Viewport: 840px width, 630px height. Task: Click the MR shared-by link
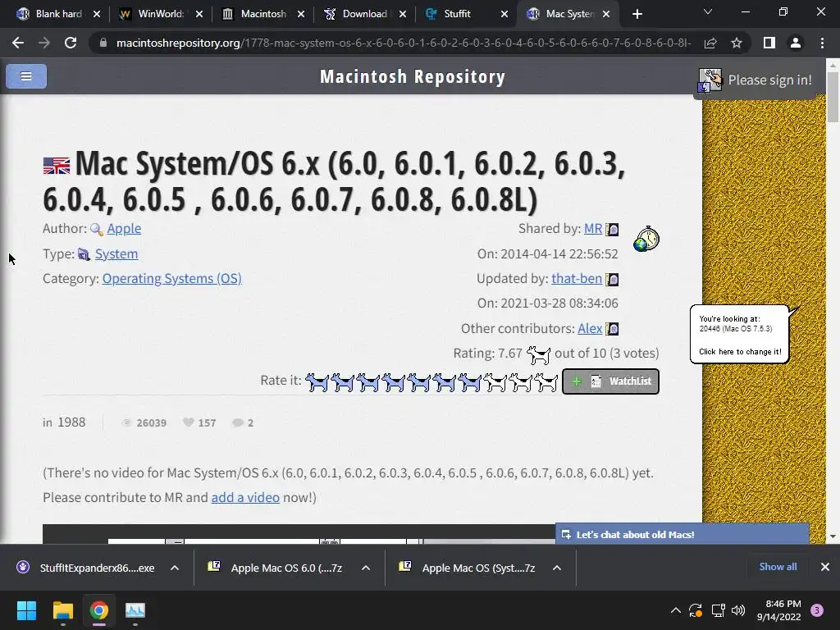[593, 229]
